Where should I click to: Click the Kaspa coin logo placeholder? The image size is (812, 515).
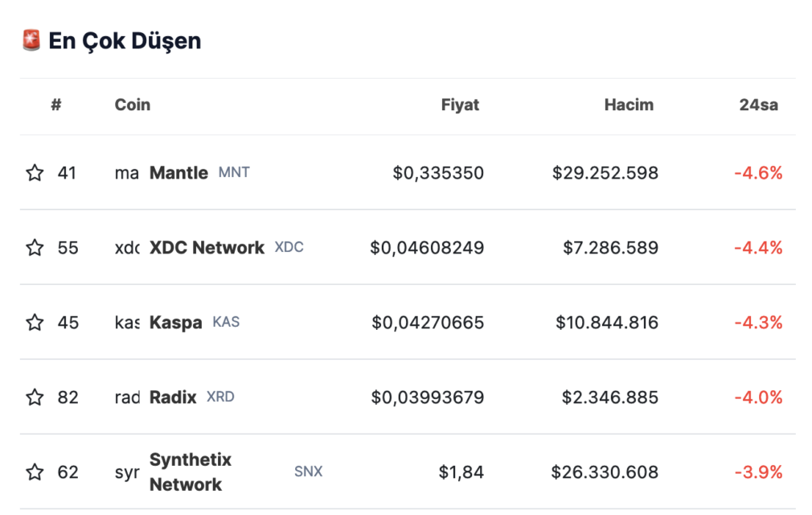pyautogui.click(x=127, y=322)
